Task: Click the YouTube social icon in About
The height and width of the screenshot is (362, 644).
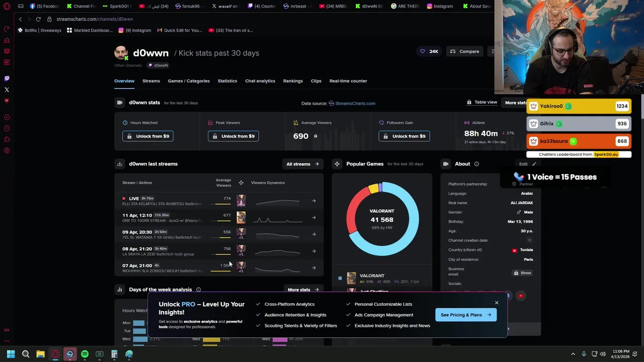Action: [x=521, y=296]
